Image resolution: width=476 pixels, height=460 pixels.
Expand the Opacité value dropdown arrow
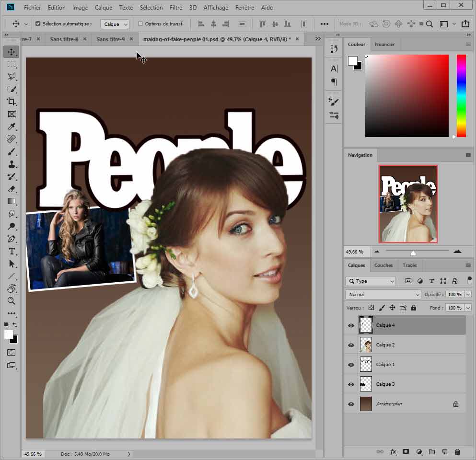[468, 294]
